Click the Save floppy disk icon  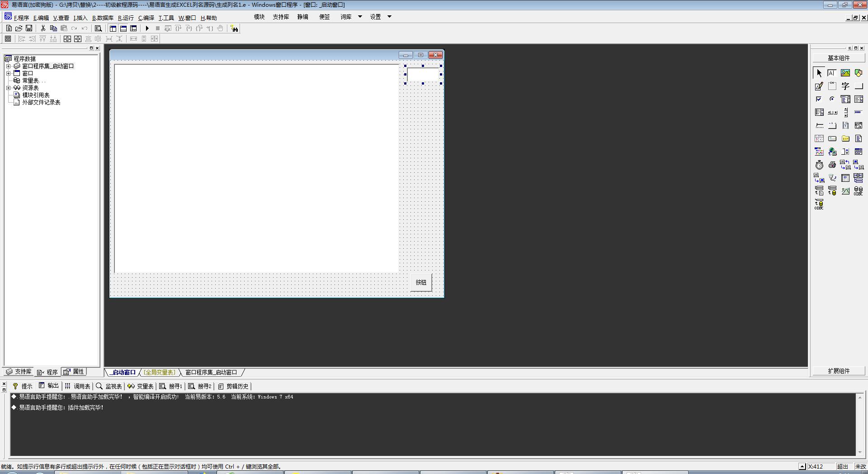point(29,28)
